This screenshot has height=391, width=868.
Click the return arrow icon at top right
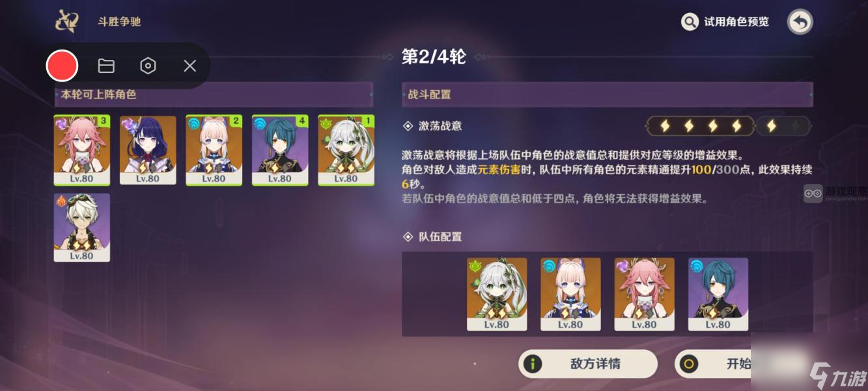tap(800, 22)
